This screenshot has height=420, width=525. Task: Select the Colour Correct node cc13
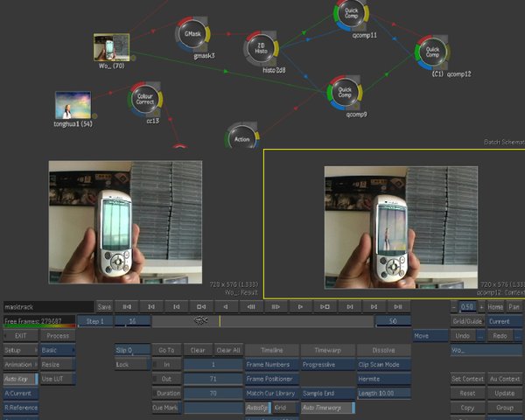point(146,99)
